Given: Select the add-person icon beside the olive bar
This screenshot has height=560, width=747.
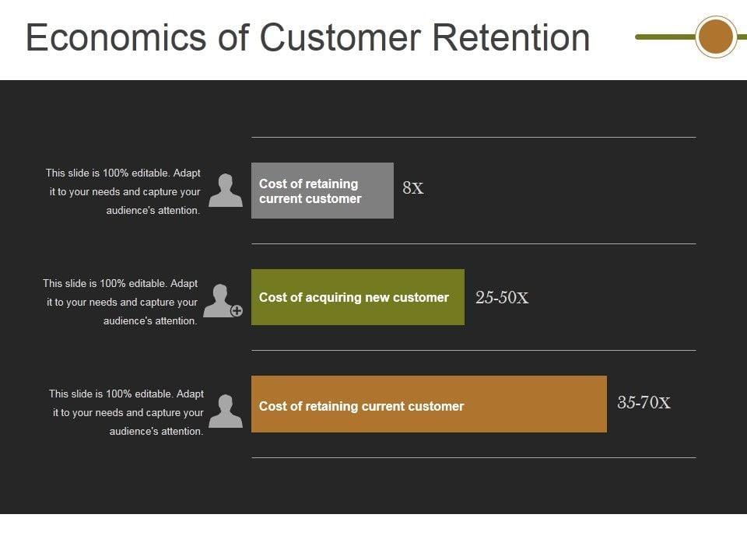Looking at the screenshot, I should [220, 300].
